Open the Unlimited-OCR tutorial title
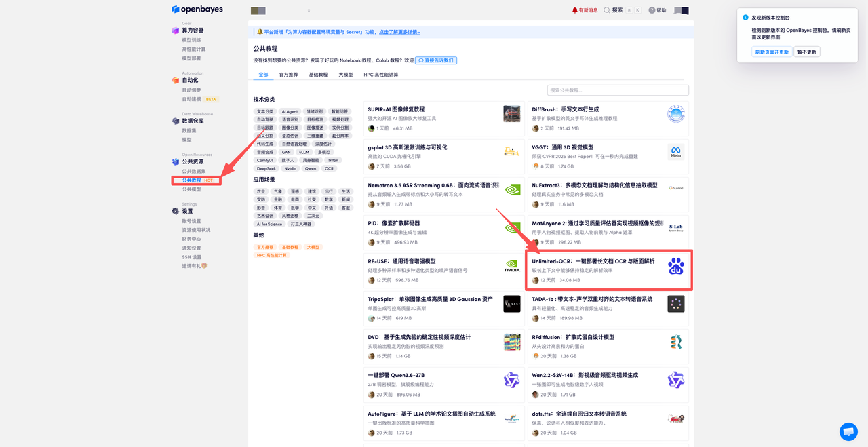The image size is (868, 447). 593,261
